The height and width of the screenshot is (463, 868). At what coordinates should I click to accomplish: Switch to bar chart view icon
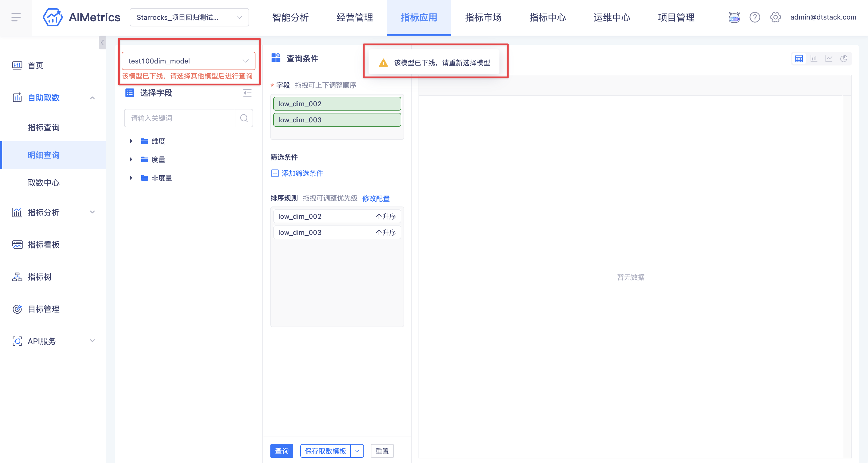click(814, 59)
